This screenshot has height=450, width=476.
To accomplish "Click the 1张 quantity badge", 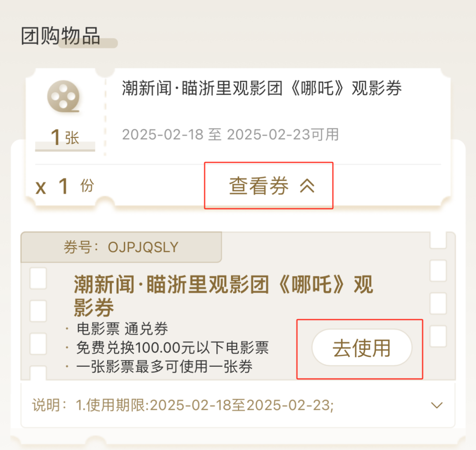I will tap(65, 138).
